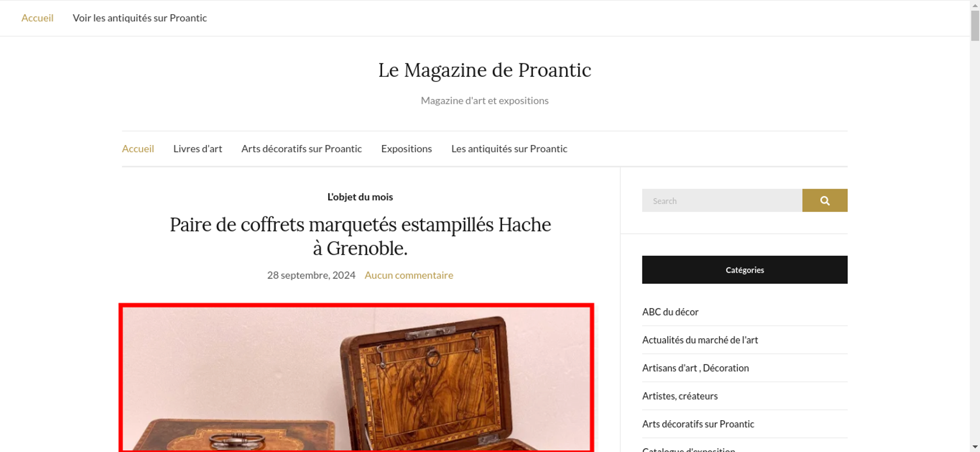Open the Paire de coffrets marquetés article title
980x452 pixels.
tap(360, 236)
